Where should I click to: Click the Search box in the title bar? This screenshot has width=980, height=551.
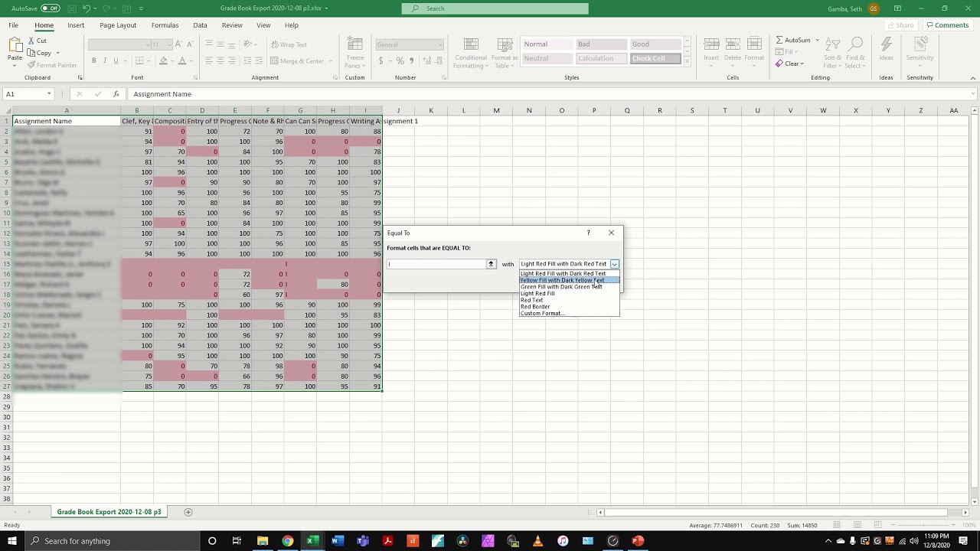point(495,8)
